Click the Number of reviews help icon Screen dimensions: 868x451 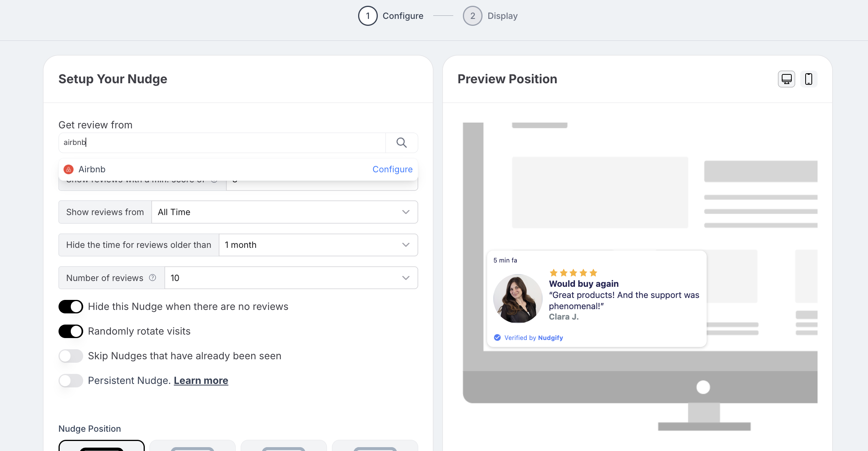coord(152,278)
